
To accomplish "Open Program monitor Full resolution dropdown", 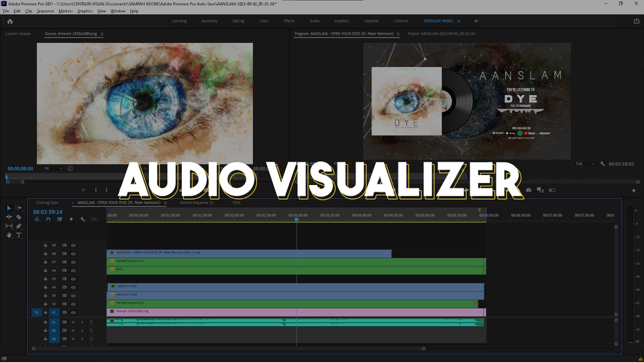I will click(x=585, y=164).
